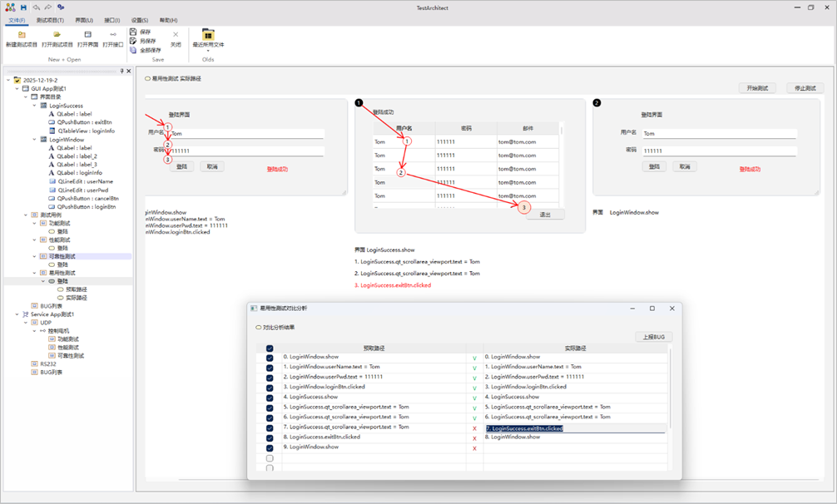Open the 设置(S) menu
This screenshot has height=504, width=837.
coord(139,20)
